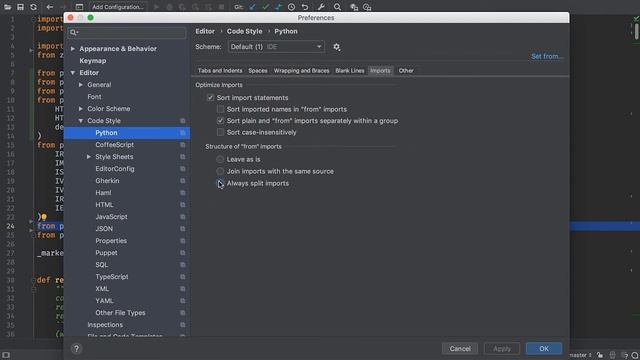Click the Search Everywhere magnifier icon

pyautogui.click(x=337, y=7)
